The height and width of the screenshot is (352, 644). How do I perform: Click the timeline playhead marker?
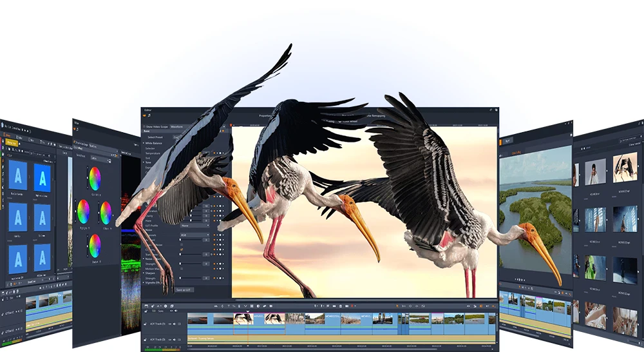[x=248, y=311]
